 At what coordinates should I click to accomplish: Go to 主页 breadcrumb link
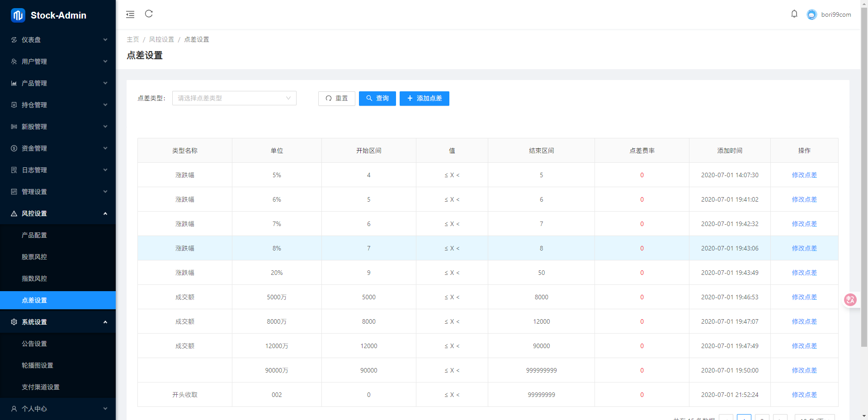(133, 39)
